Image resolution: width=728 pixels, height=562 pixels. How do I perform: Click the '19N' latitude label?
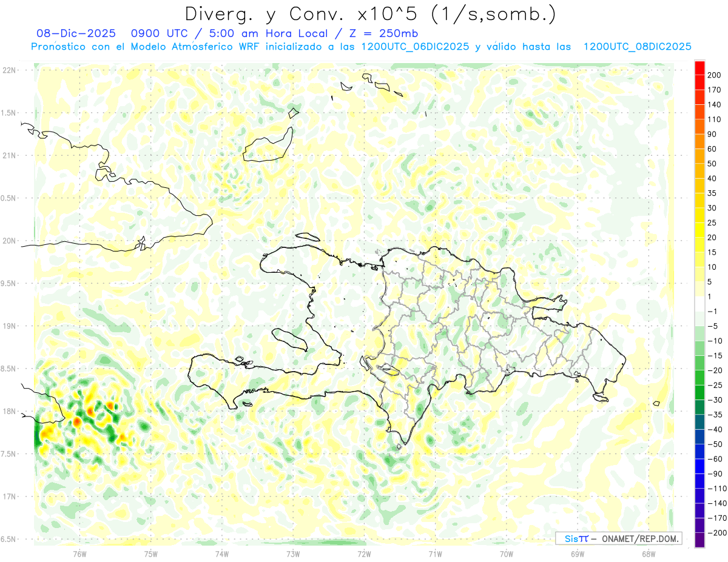[8, 326]
